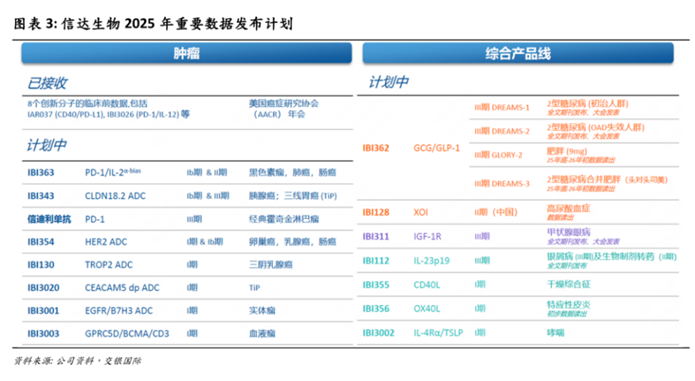Click the III期 GLORY-2 trial label
695x381 pixels.
[498, 155]
